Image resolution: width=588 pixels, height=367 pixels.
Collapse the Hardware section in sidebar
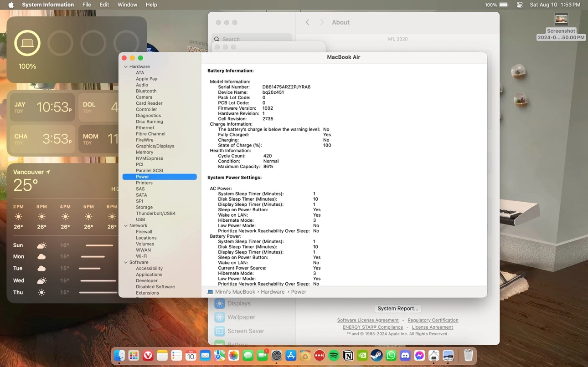126,66
